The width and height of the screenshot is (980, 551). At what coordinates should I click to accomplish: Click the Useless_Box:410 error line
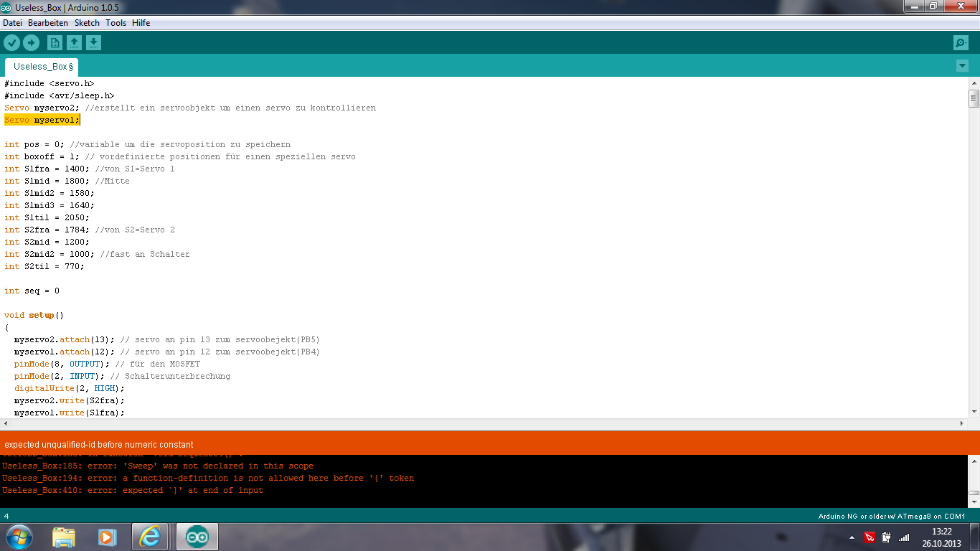(133, 490)
